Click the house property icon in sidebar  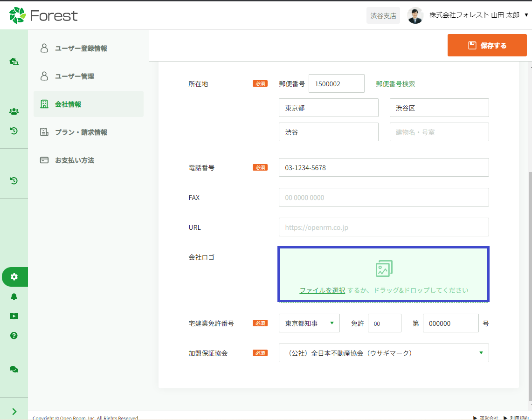click(14, 61)
